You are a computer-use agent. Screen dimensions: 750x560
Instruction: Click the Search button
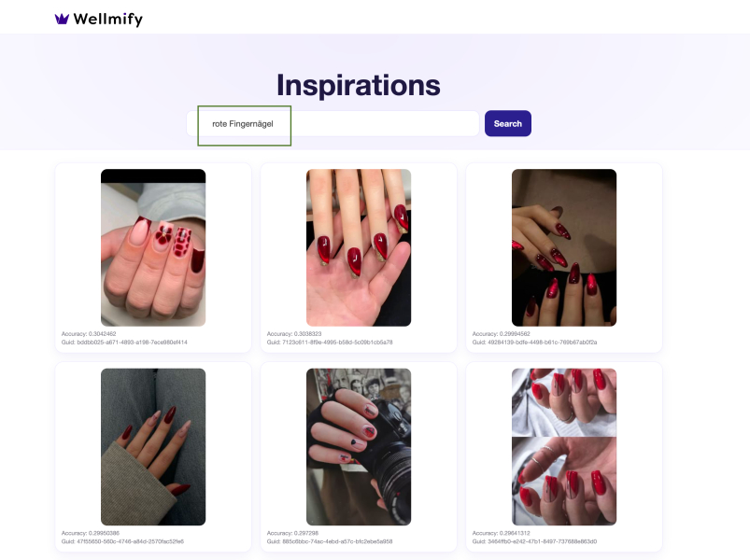pos(507,123)
